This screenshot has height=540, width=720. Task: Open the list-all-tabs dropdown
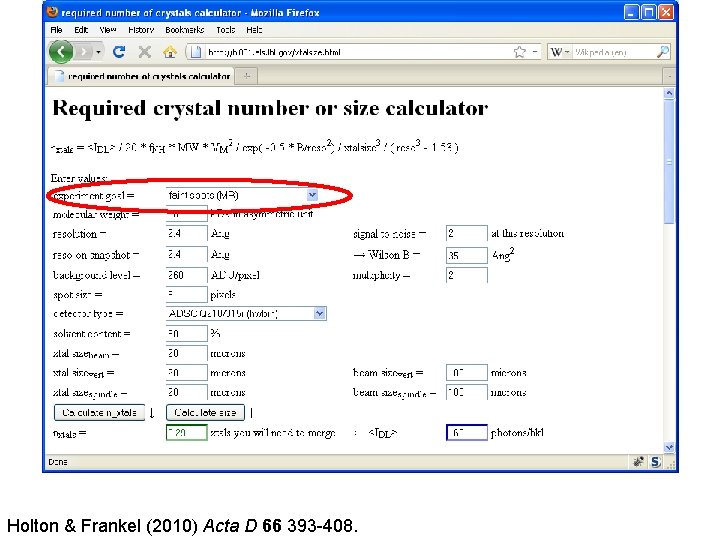[x=669, y=76]
